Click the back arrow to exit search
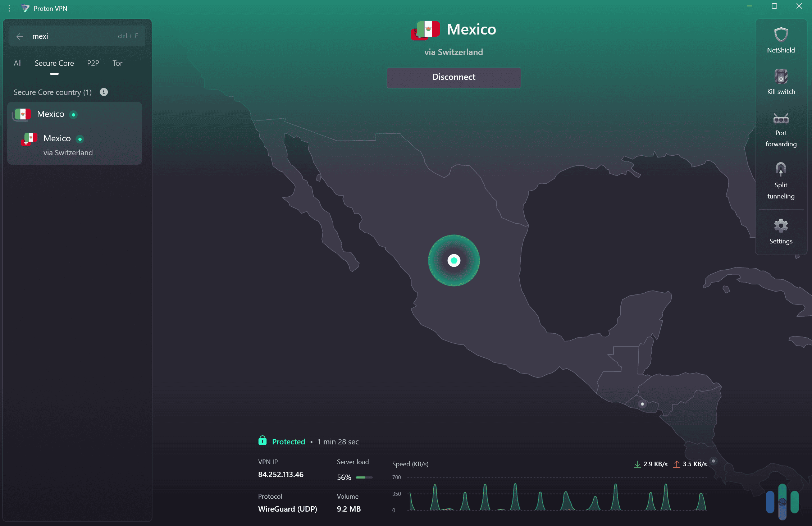 click(x=20, y=36)
